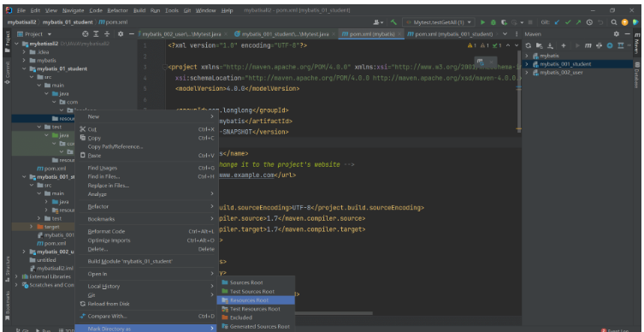Click the Git push green arrow
644x332 pixels.
[x=579, y=22]
